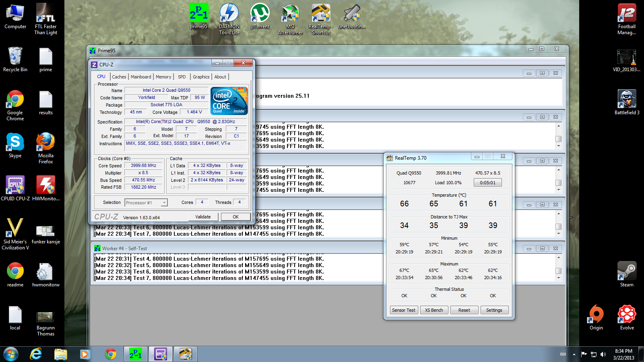Screen dimensions: 644x362
Task: Open the hwmonitorw file on desktop
Action: (45, 274)
